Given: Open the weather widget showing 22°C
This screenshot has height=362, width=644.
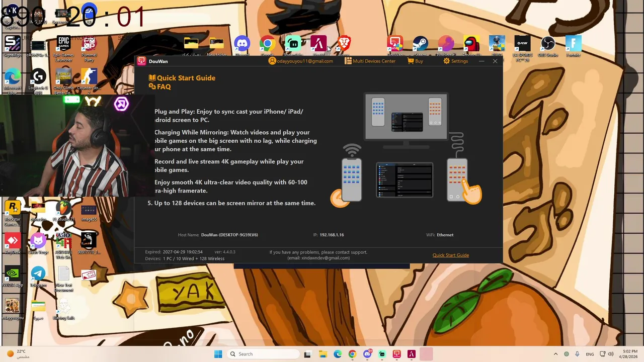Looking at the screenshot, I should point(18,354).
